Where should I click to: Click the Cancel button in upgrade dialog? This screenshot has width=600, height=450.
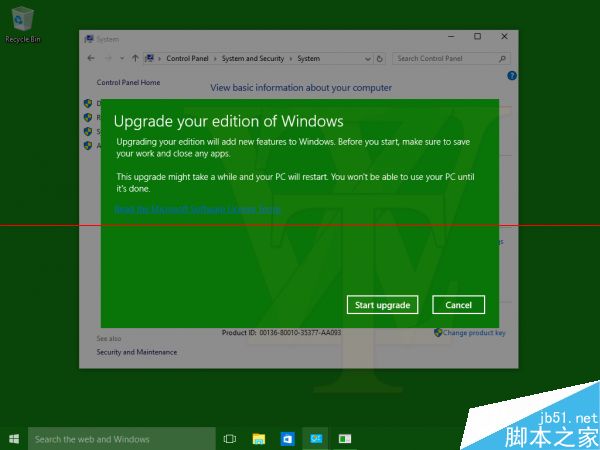pos(458,305)
